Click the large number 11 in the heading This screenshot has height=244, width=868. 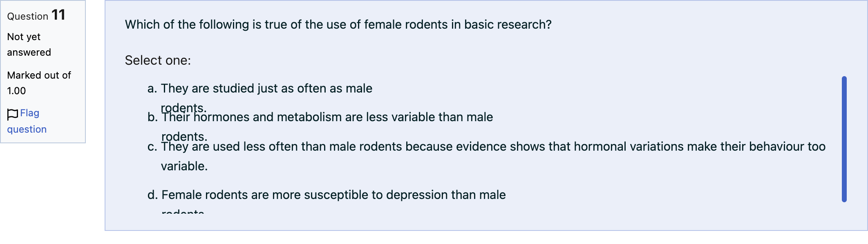coord(58,15)
